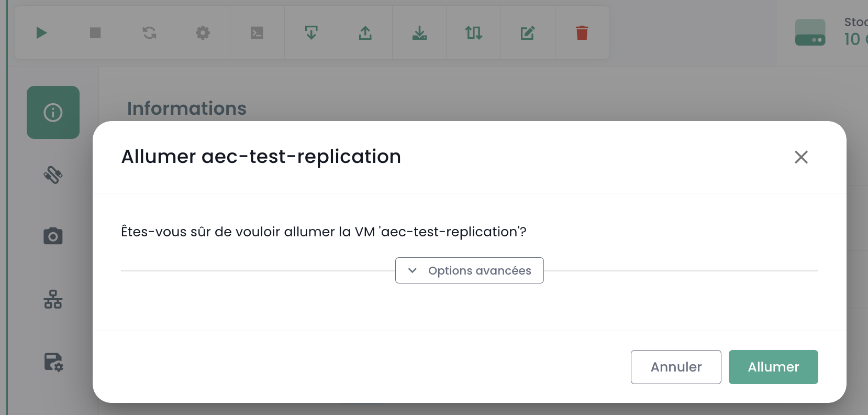The width and height of the screenshot is (868, 415).
Task: Expand Options avancées section
Action: tap(470, 270)
